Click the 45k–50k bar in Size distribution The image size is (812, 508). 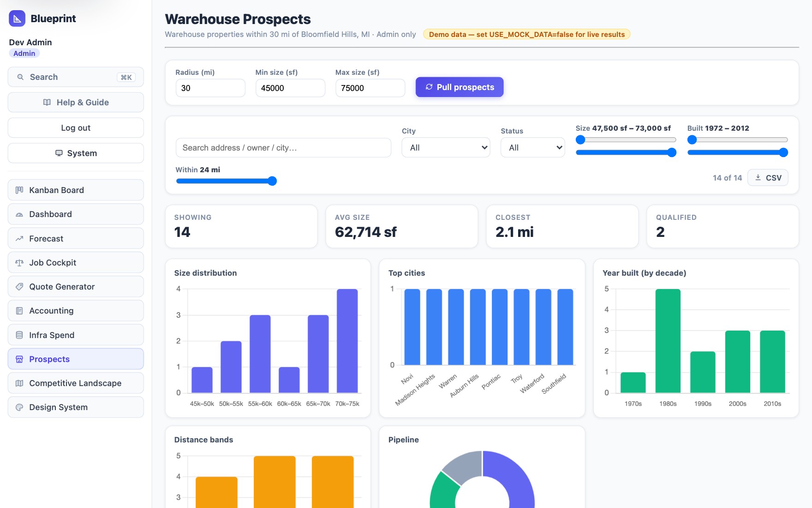202,380
